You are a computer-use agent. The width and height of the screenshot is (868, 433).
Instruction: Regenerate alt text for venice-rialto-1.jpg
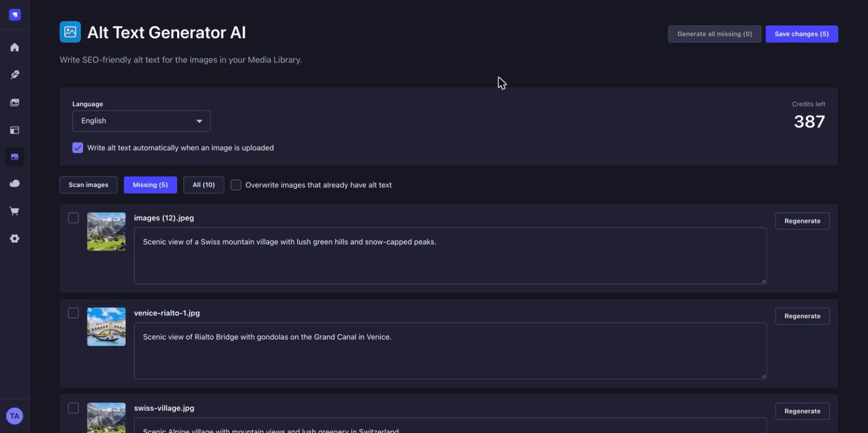pos(802,316)
